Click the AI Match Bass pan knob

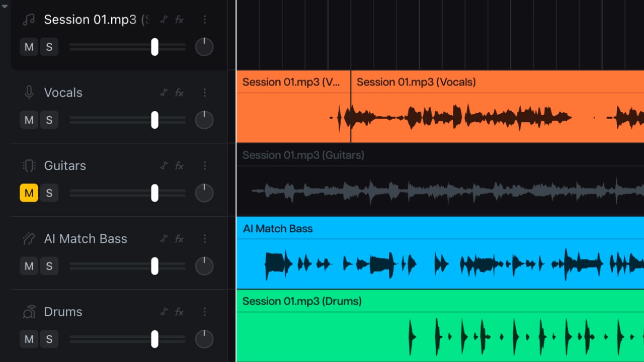[204, 266]
